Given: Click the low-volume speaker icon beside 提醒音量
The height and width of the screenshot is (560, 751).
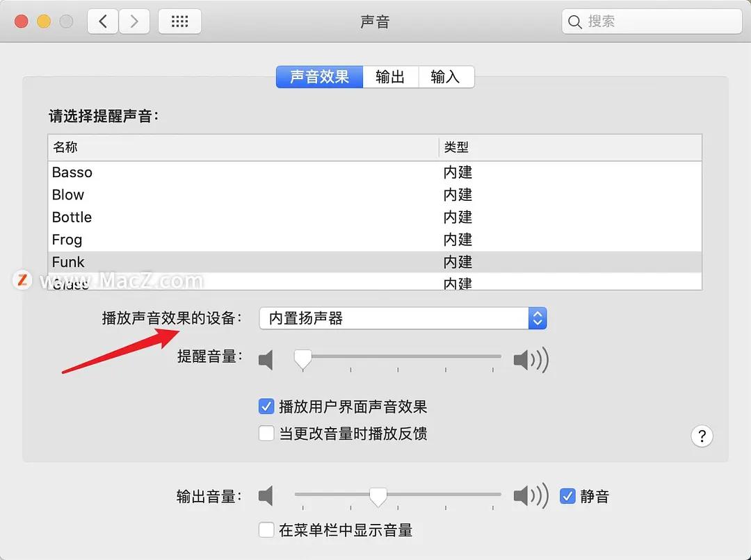Looking at the screenshot, I should pyautogui.click(x=266, y=360).
